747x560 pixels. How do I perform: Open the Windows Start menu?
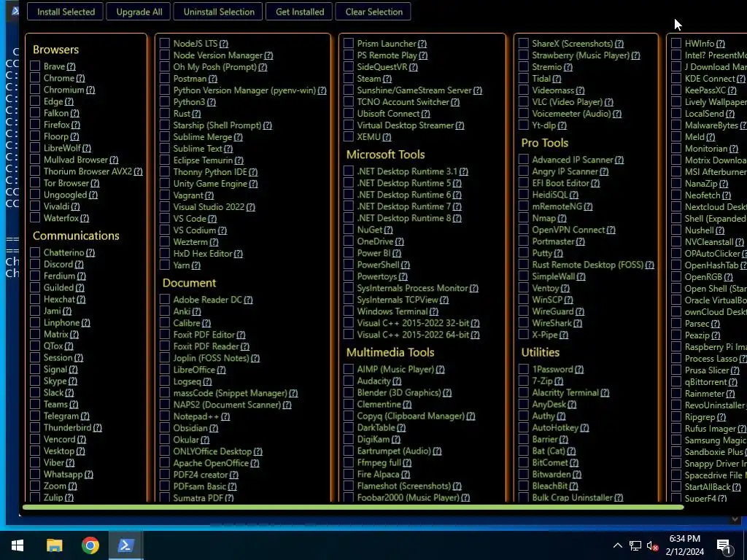tap(18, 545)
